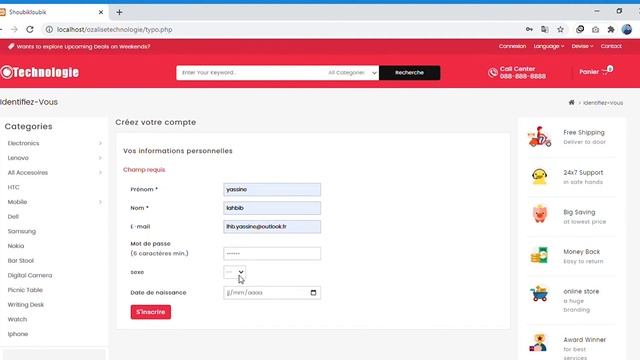Open the Iphone category
The image size is (640, 360).
tap(18, 334)
